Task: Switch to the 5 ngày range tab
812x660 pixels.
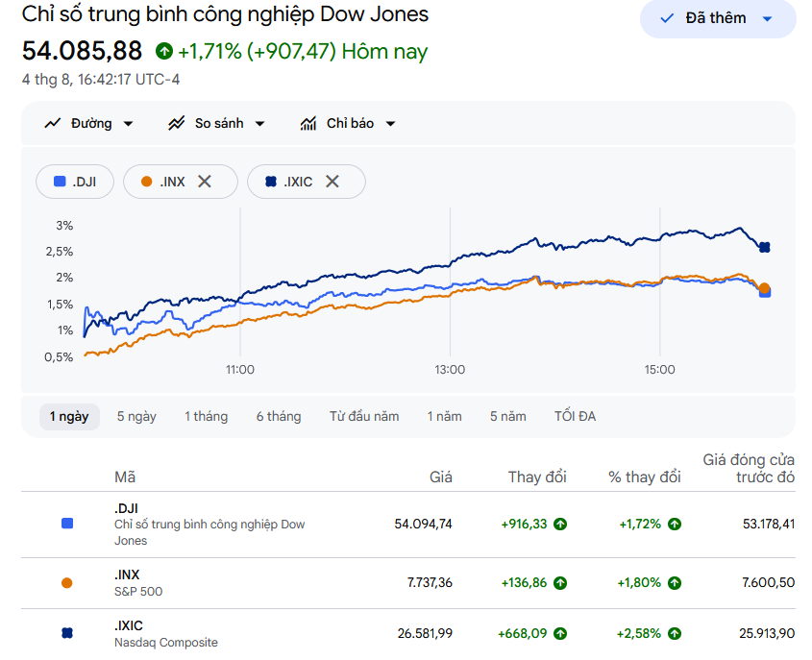Action: 136,417
